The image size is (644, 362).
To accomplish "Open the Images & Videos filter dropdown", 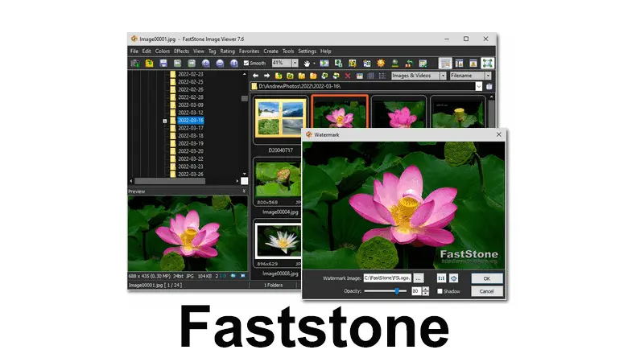I will [x=444, y=76].
